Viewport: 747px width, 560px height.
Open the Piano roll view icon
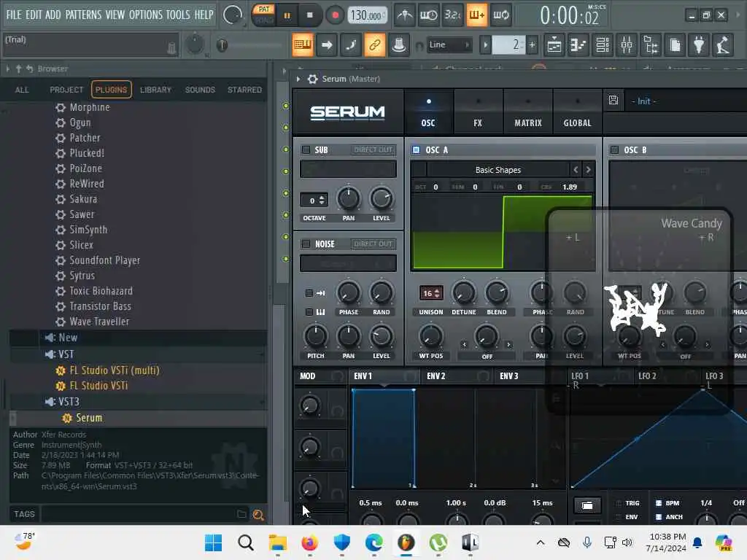click(578, 45)
